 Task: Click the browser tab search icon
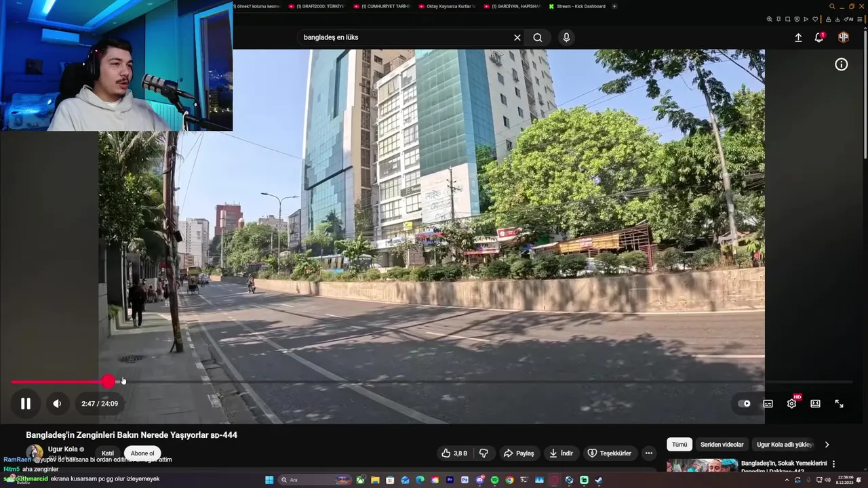pyautogui.click(x=832, y=6)
